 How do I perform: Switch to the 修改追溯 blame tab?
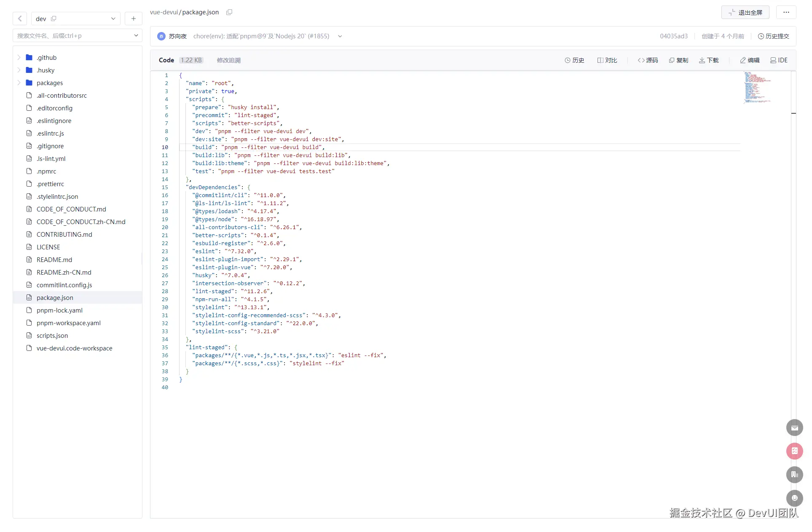[228, 60]
